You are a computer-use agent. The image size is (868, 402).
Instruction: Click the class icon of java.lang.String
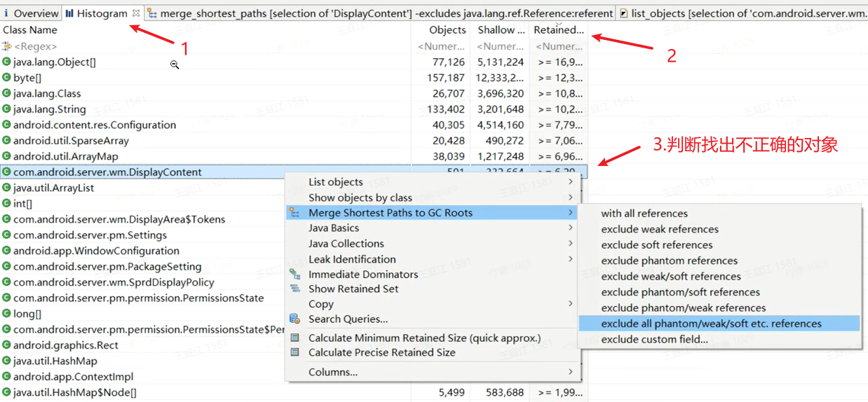(6, 109)
